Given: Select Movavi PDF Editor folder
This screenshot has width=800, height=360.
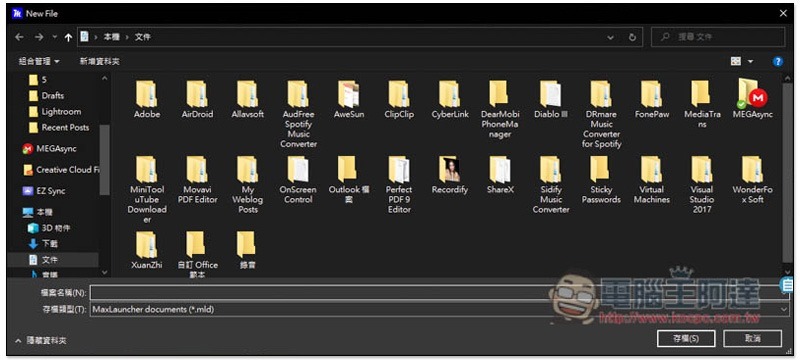Looking at the screenshot, I should tap(197, 179).
